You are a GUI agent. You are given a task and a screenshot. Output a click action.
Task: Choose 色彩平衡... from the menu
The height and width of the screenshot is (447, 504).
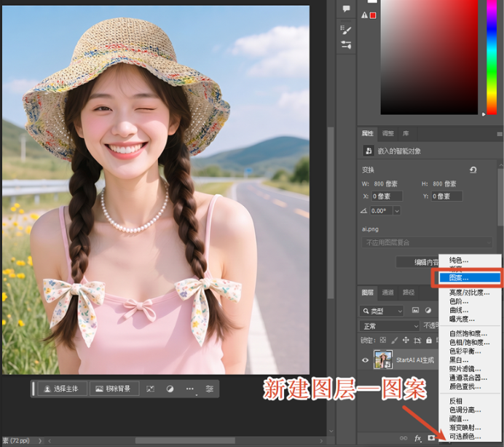tap(470, 351)
